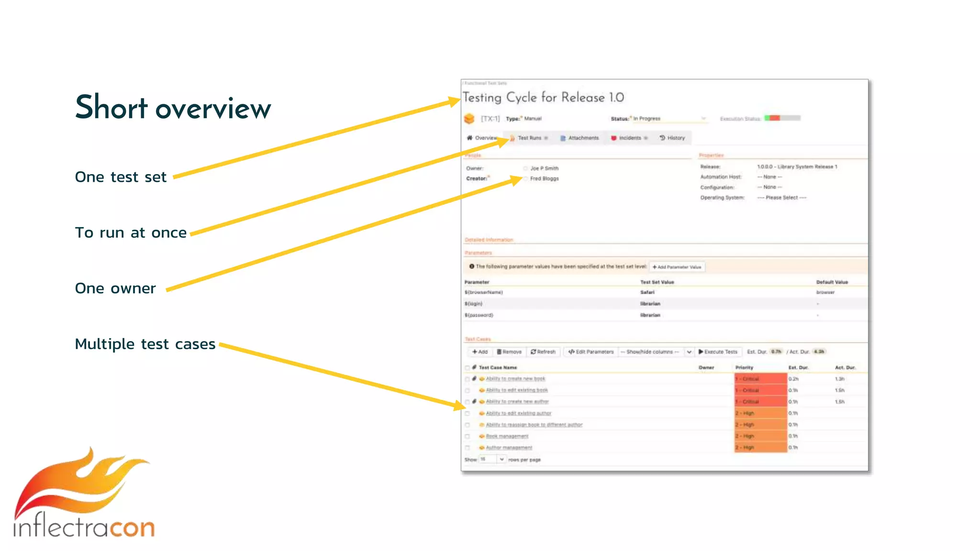This screenshot has height=551, width=980.
Task: Click the paperclip icon on Ability to create new book
Action: click(x=474, y=378)
